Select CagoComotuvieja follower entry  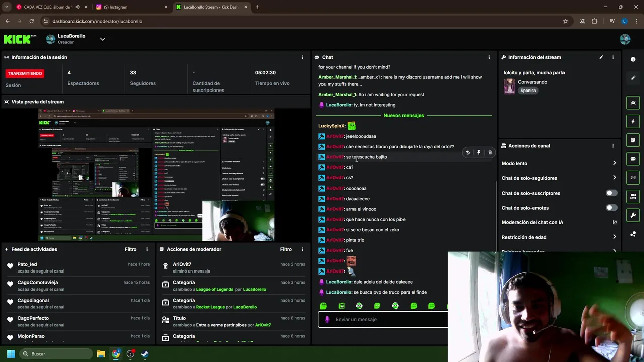coord(78,286)
